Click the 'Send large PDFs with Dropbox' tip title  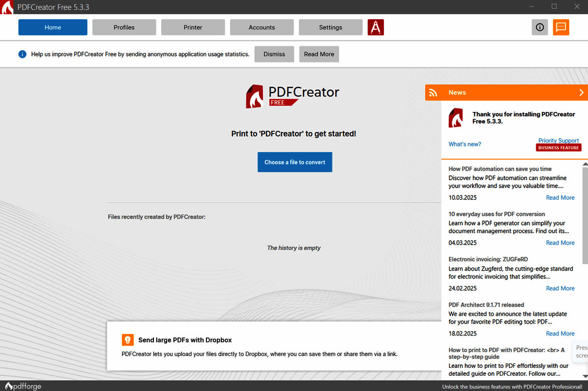pyautogui.click(x=185, y=340)
